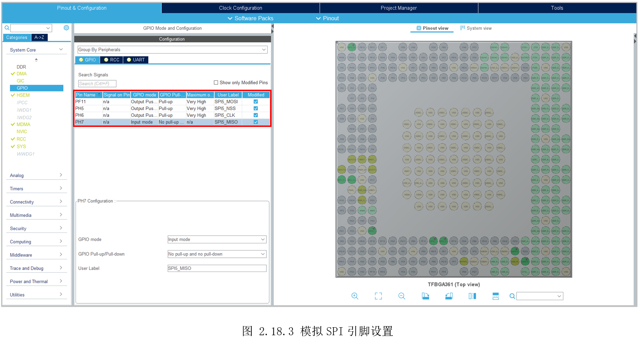
Task: Toggle the Modified checkbox for PF11
Action: pyautogui.click(x=256, y=102)
